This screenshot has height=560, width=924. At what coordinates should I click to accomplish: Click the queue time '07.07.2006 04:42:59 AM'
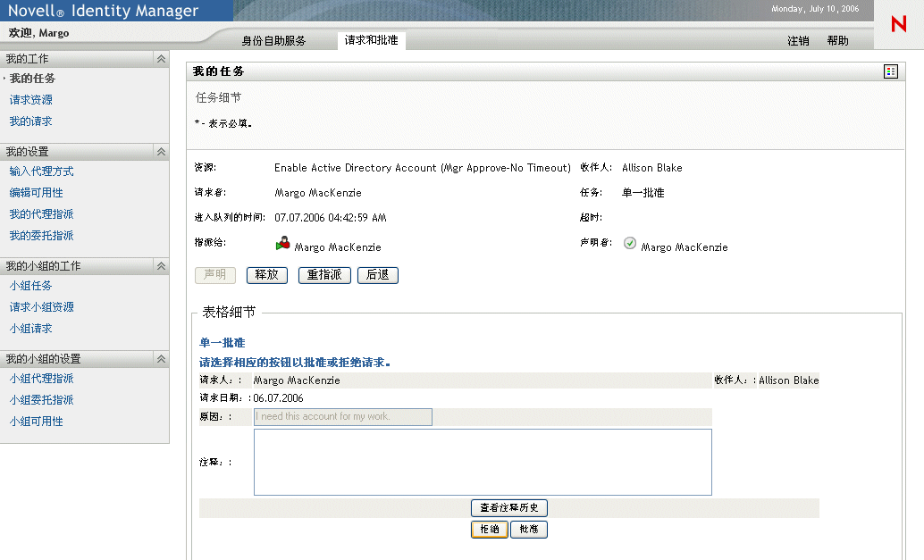[331, 218]
